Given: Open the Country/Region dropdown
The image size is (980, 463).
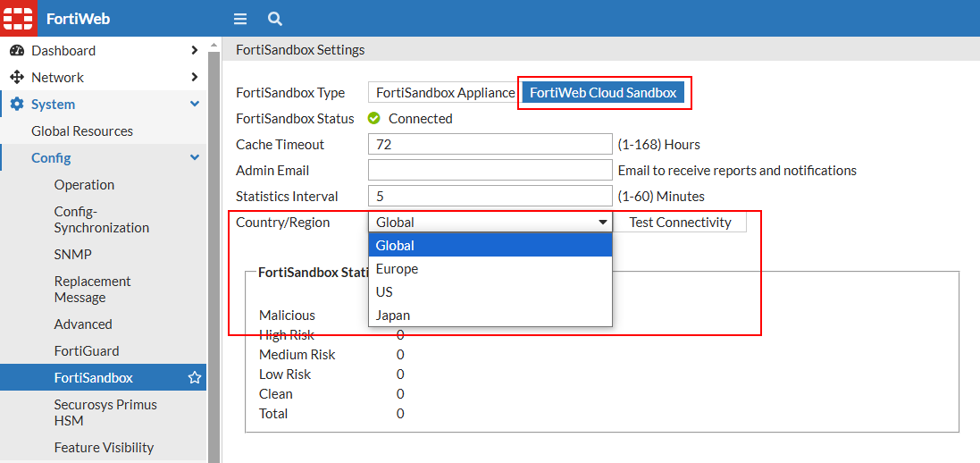Looking at the screenshot, I should coord(490,223).
